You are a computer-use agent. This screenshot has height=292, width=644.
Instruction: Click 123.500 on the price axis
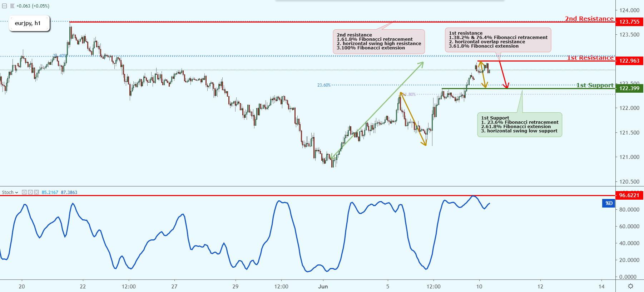tap(629, 35)
